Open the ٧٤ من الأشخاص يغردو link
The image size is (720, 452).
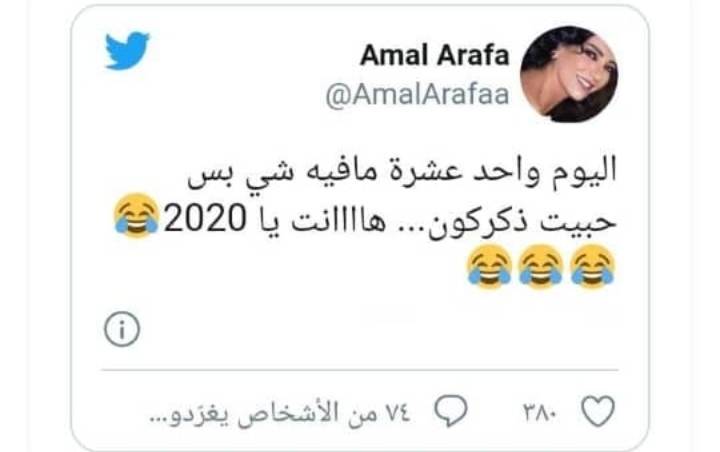click(280, 413)
